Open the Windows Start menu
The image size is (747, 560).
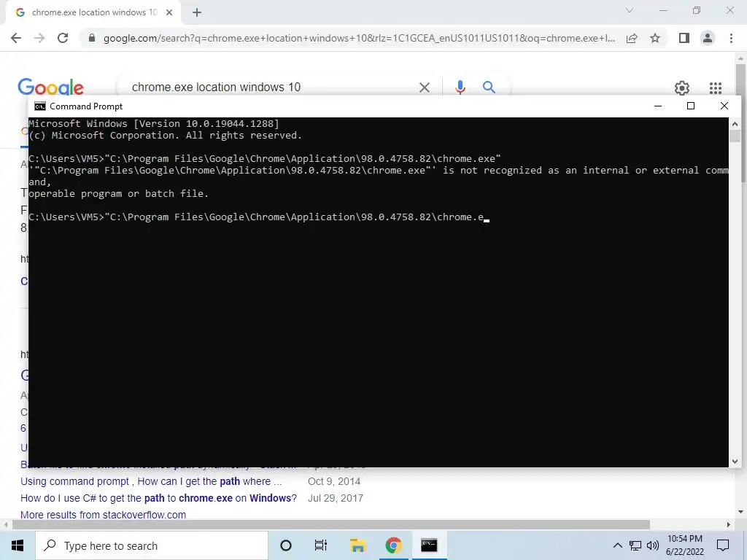point(18,545)
